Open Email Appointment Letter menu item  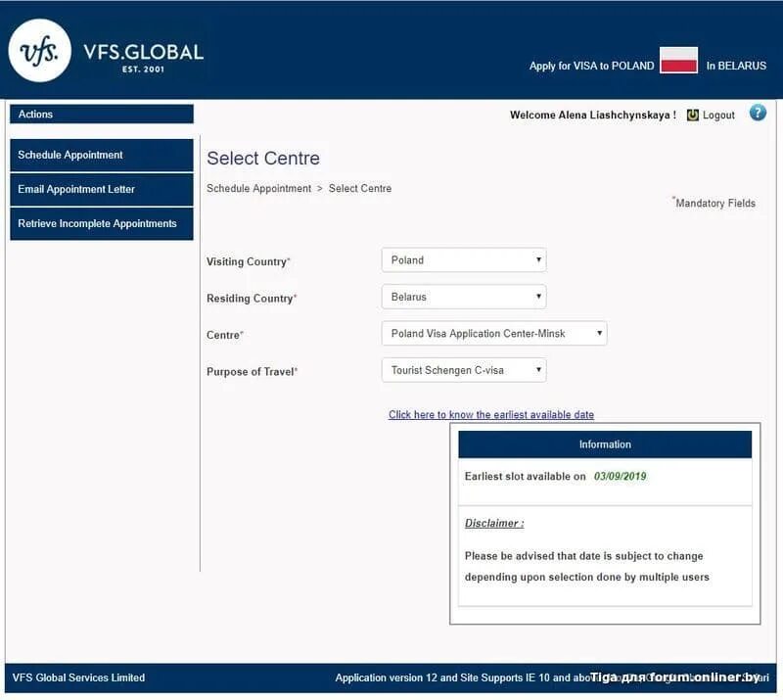[x=102, y=189]
